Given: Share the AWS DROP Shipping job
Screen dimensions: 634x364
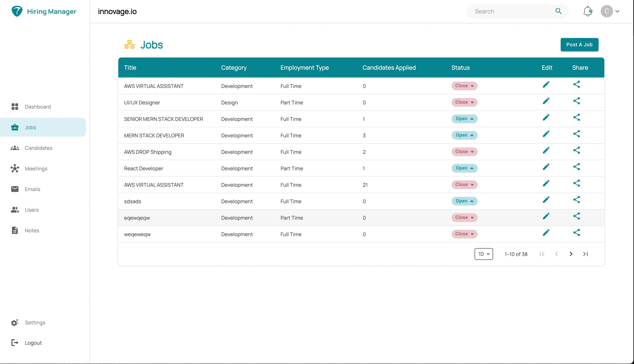Looking at the screenshot, I should click(x=576, y=151).
